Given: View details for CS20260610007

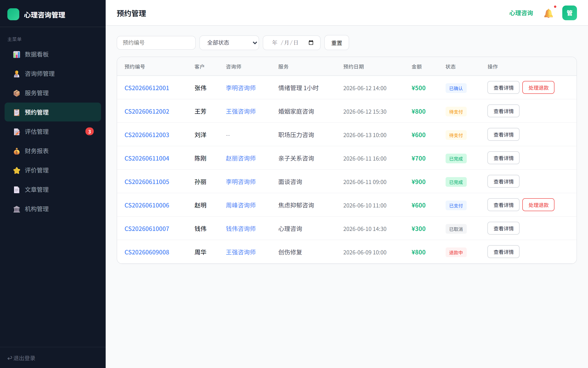Looking at the screenshot, I should click(503, 229).
